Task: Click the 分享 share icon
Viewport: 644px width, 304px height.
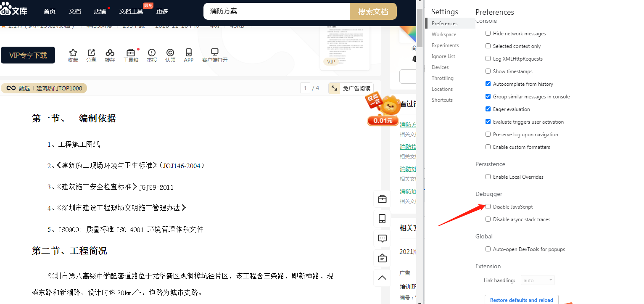Action: point(91,53)
